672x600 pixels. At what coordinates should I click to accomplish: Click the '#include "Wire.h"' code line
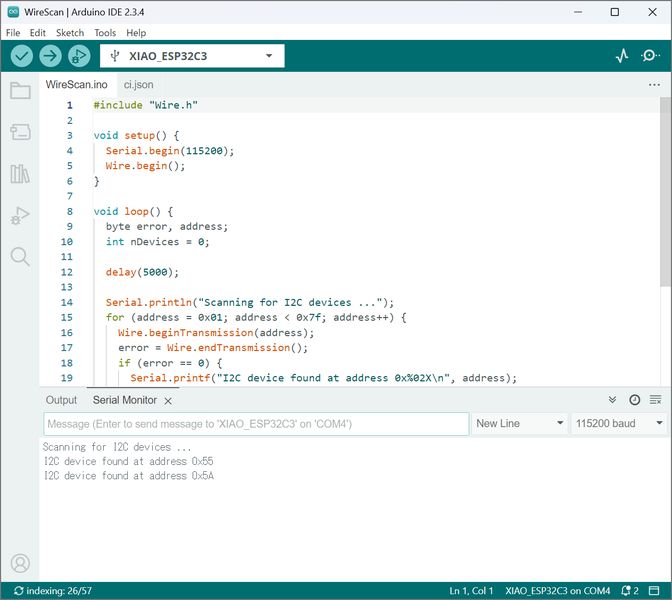click(x=146, y=105)
